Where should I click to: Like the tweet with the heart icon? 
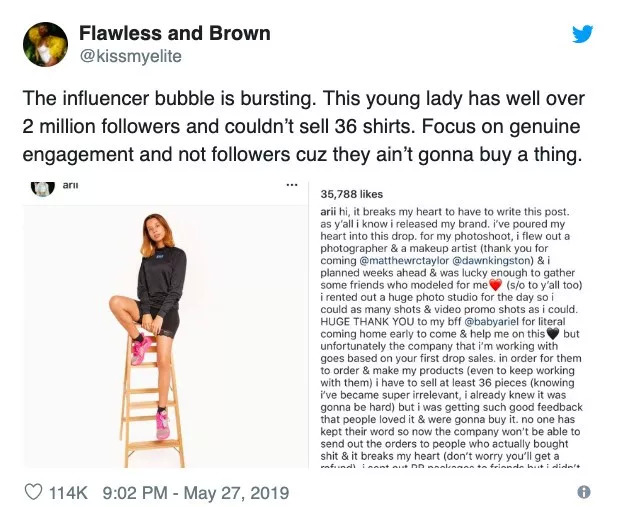click(x=34, y=492)
